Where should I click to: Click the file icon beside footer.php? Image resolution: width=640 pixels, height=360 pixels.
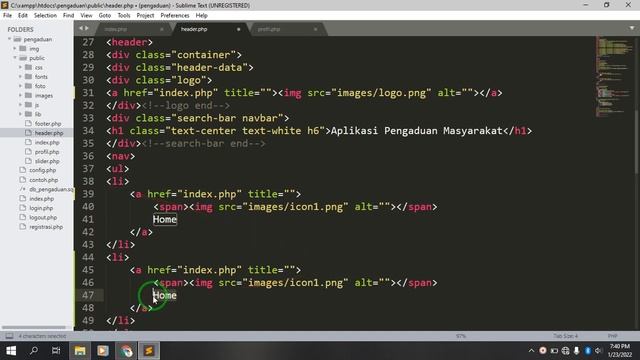click(x=28, y=123)
